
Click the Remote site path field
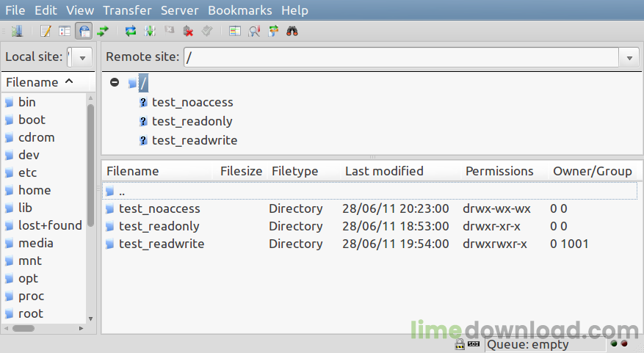[401, 57]
